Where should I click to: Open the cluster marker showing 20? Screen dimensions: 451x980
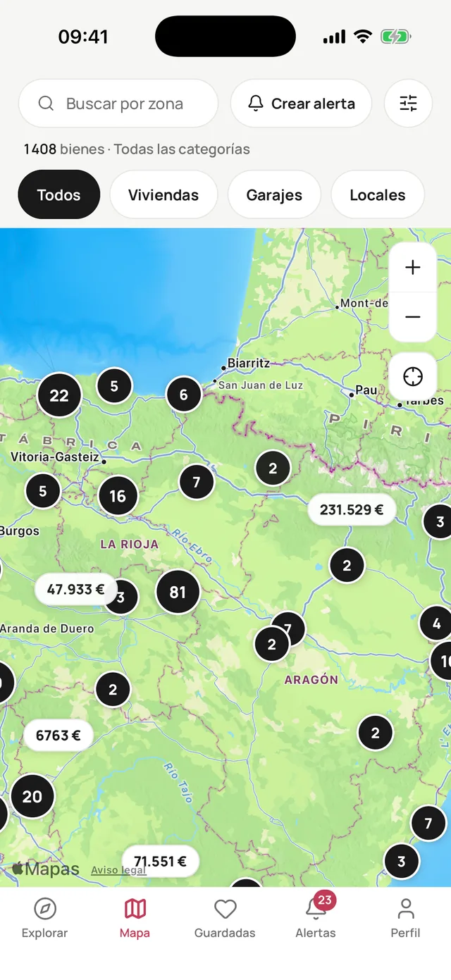click(32, 797)
